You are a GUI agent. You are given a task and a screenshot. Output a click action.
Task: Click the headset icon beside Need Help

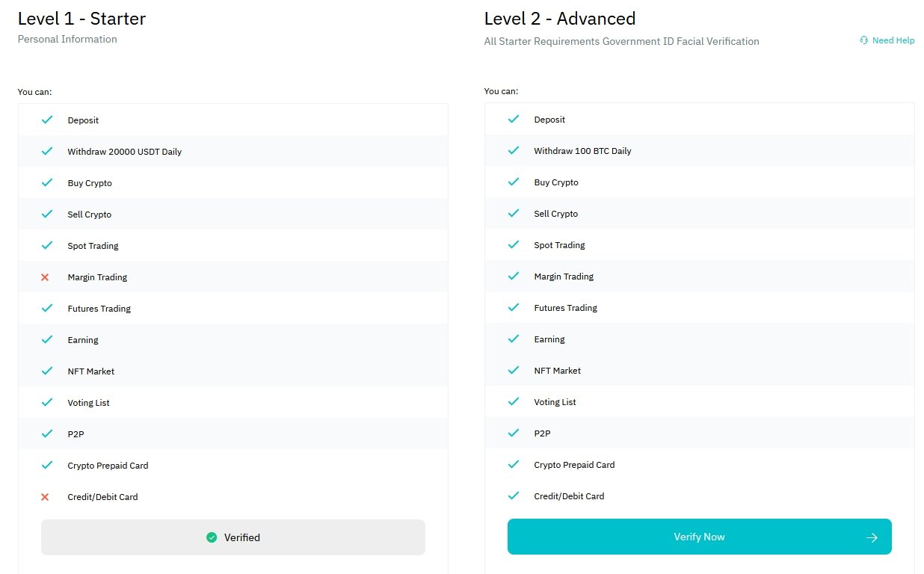coord(864,40)
